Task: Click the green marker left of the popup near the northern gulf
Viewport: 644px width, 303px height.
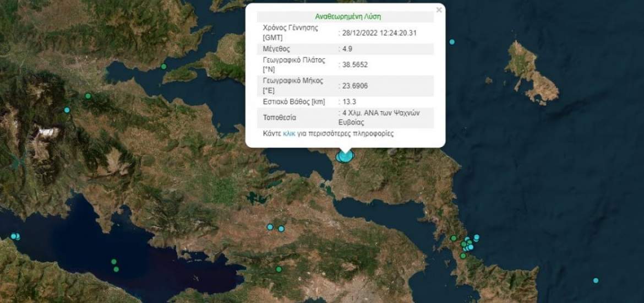Action: click(x=163, y=67)
